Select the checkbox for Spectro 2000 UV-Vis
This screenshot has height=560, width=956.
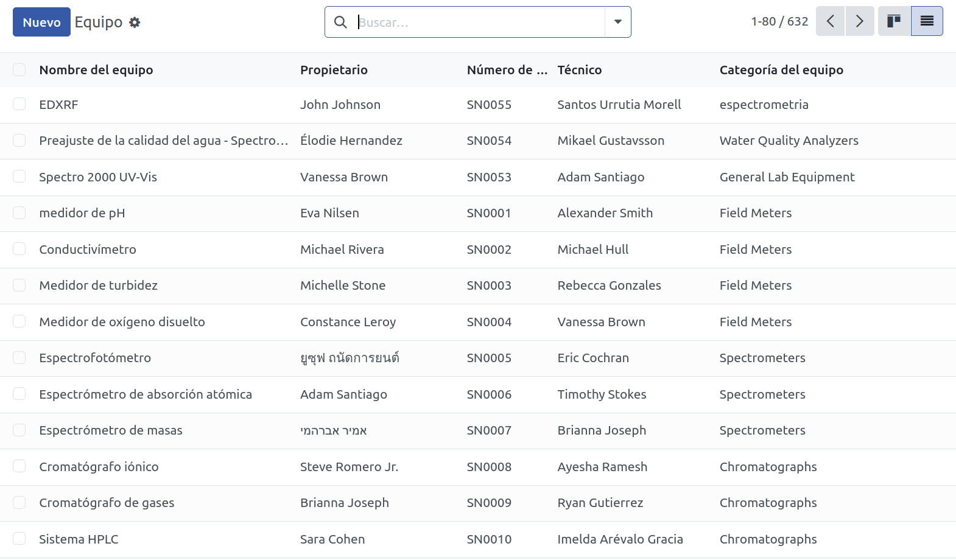(19, 177)
